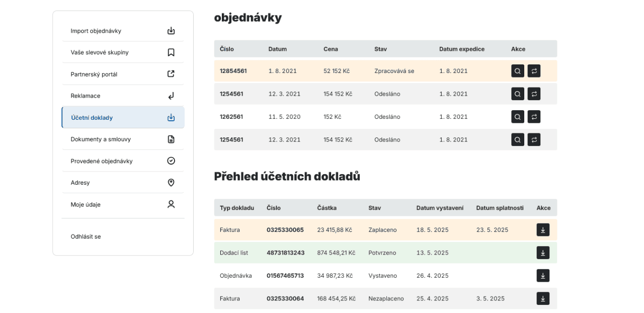
Task: Download unpaid invoice 0325330064
Action: (543, 298)
